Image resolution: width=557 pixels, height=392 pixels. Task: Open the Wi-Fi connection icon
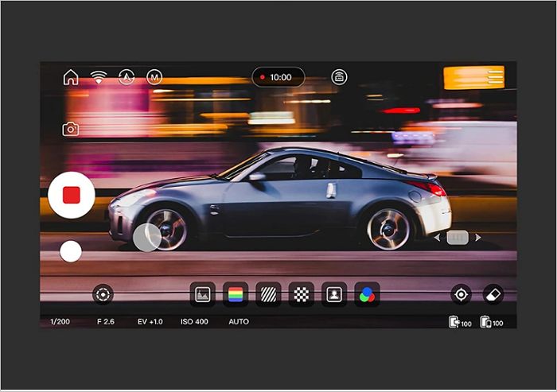(x=99, y=76)
